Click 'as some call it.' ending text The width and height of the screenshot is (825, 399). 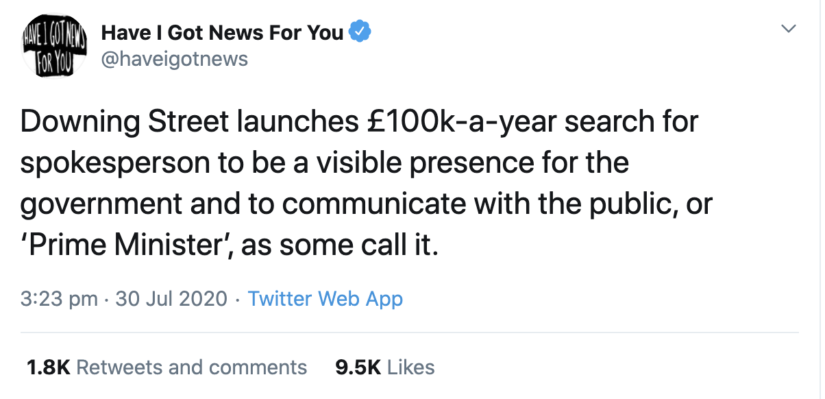pyautogui.click(x=339, y=245)
